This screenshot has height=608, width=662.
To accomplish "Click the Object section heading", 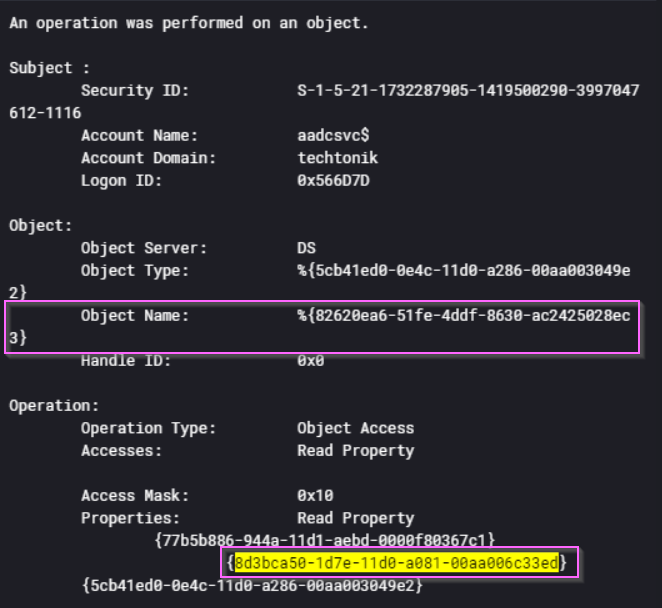I will [41, 225].
